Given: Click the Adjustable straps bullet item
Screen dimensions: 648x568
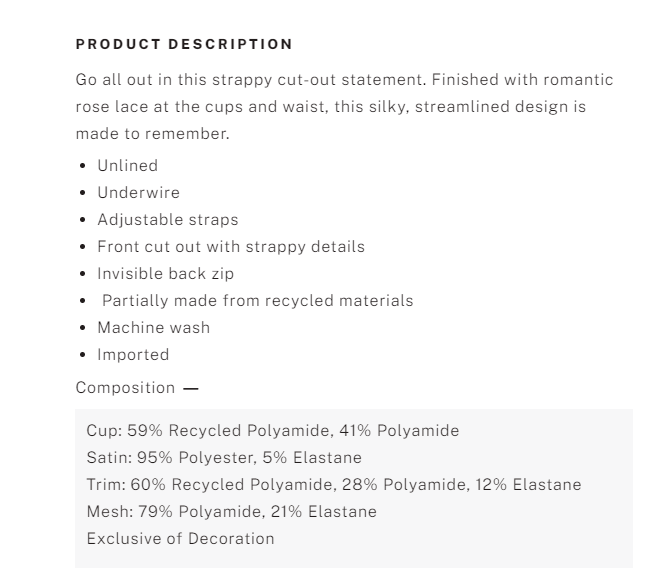Looking at the screenshot, I should pyautogui.click(x=168, y=220).
